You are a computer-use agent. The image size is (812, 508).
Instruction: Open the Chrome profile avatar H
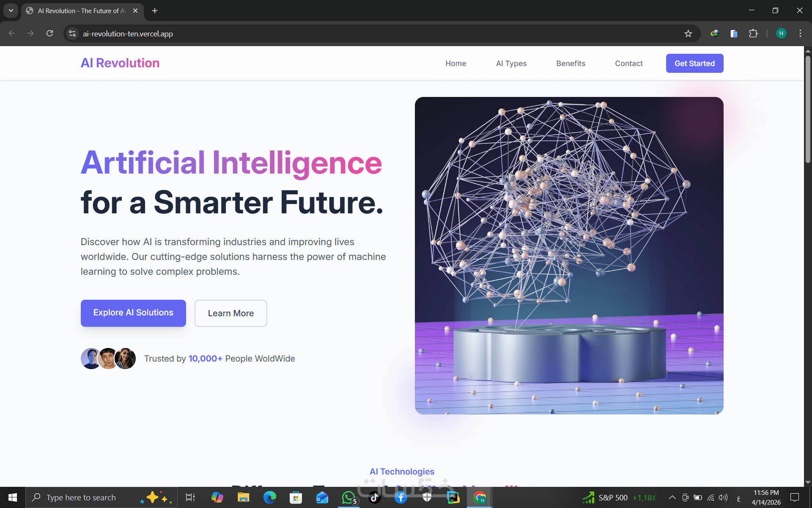781,33
